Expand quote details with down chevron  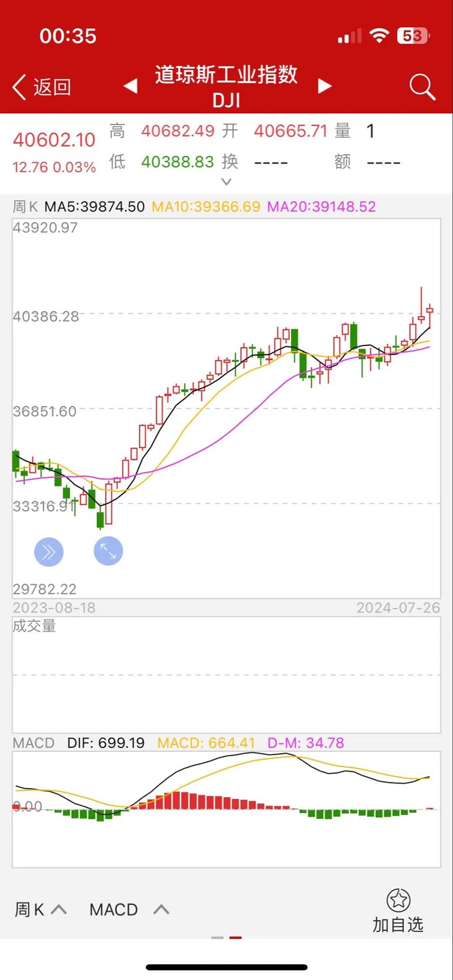(x=226, y=182)
